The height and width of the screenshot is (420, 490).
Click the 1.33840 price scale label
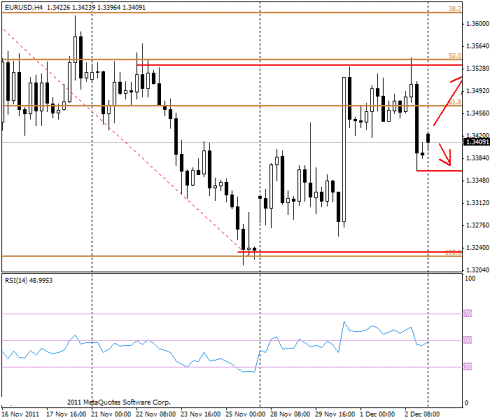477,158
